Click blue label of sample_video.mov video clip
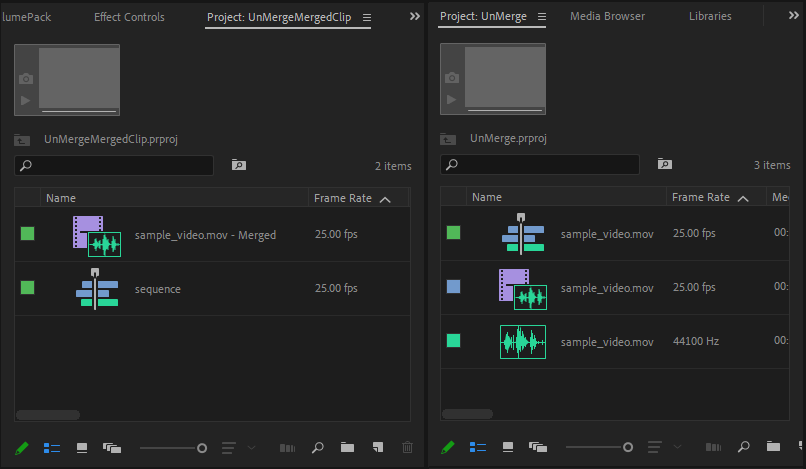 coord(453,286)
